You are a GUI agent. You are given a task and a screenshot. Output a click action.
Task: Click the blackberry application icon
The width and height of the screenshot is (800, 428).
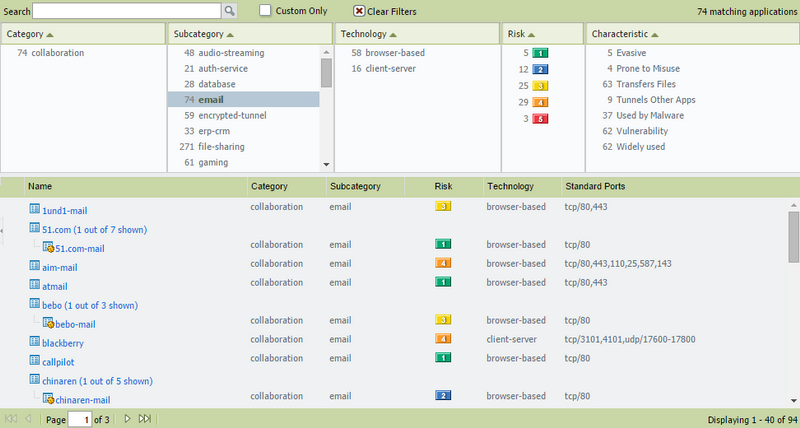(34, 343)
